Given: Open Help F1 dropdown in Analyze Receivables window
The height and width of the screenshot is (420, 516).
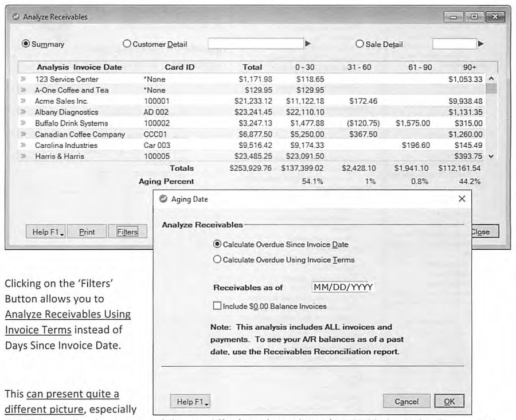Looking at the screenshot, I should click(x=46, y=232).
